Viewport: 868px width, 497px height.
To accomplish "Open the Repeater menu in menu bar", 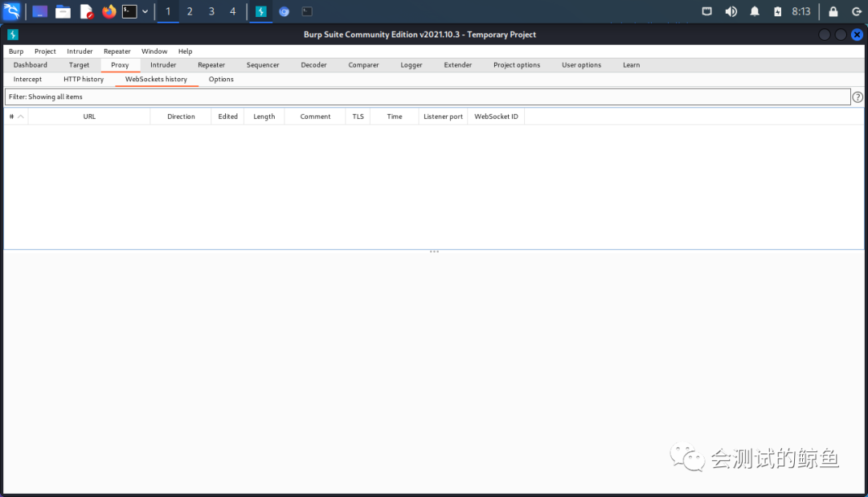I will [x=117, y=51].
